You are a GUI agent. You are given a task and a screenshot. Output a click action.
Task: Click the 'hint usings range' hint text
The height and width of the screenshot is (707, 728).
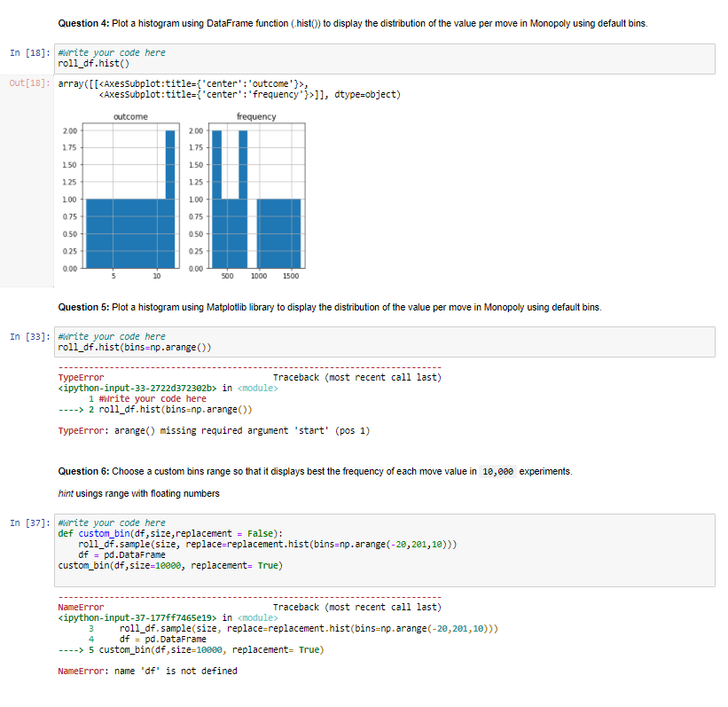pos(139,494)
